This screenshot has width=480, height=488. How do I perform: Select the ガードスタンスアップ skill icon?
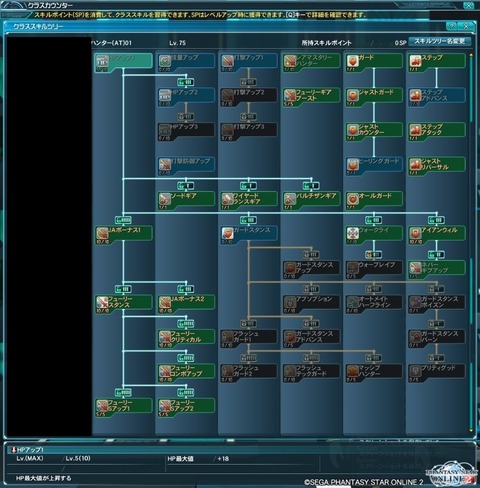[290, 269]
